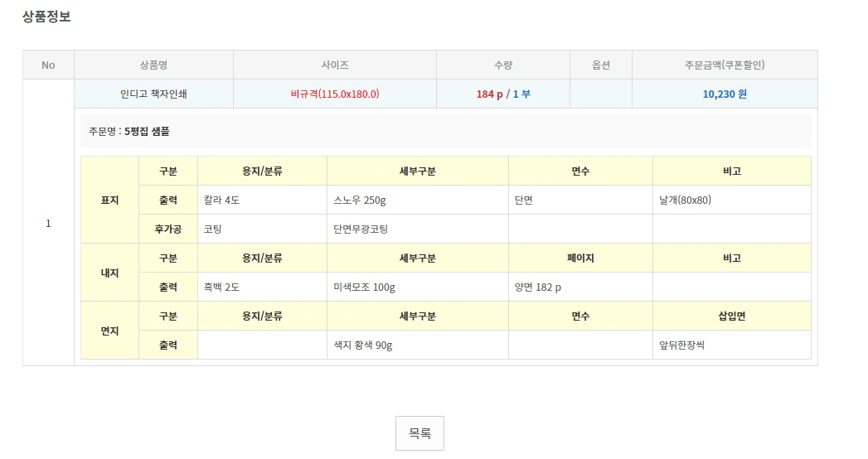Viewport: 868px width, 459px height.
Task: Click the 면지 section label
Action: (109, 331)
